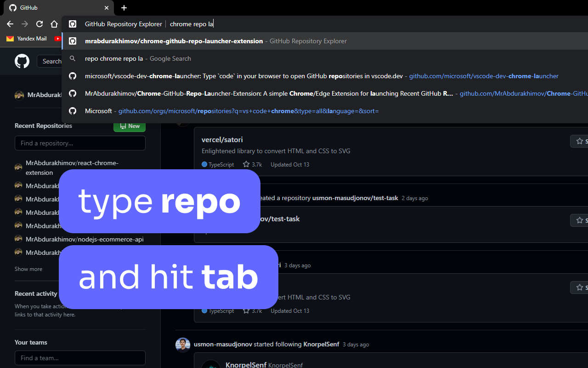
Task: Click '3 days ago' next to KnorpelSenf
Action: [356, 344]
